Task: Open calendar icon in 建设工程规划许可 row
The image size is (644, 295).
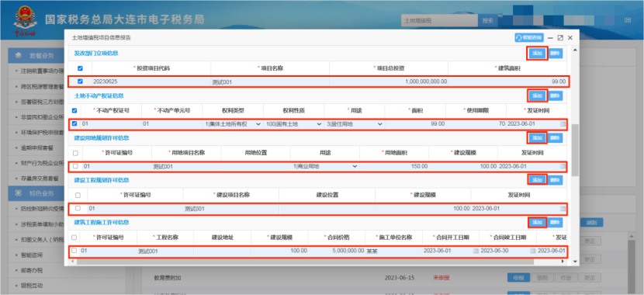Action: (x=563, y=209)
